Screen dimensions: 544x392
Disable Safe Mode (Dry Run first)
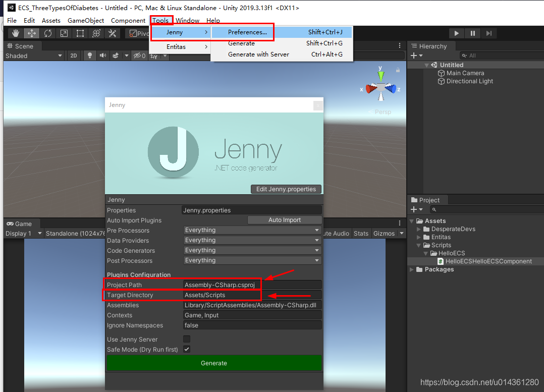pyautogui.click(x=186, y=349)
